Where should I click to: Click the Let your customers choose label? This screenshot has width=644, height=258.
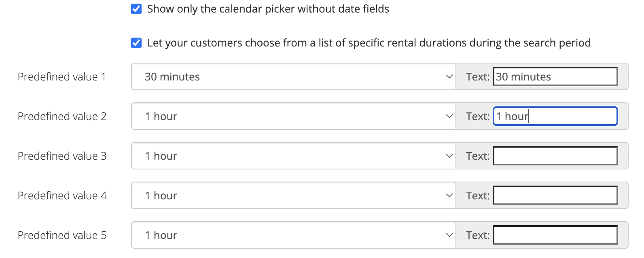click(x=369, y=43)
